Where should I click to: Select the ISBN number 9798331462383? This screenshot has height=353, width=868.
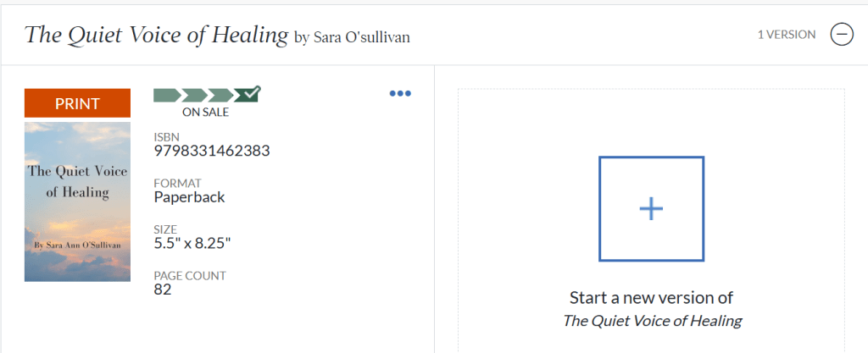212,152
